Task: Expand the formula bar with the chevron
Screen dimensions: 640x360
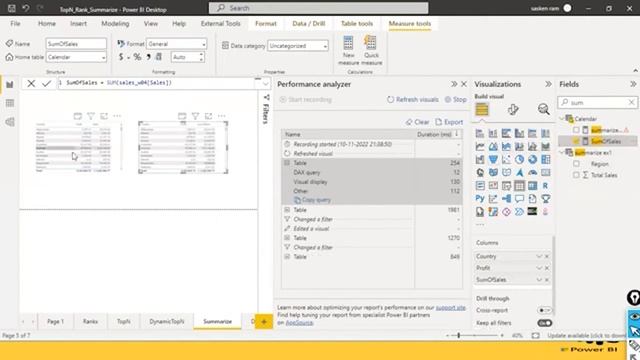Action: tap(266, 84)
